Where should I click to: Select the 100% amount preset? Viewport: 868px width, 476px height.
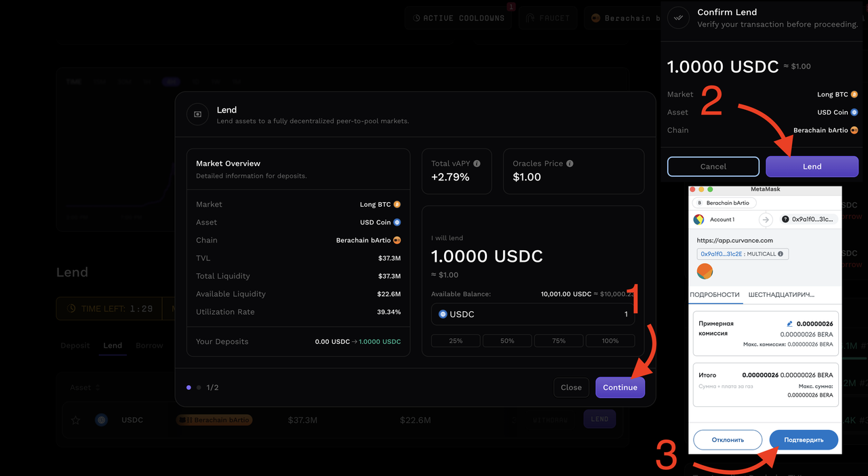pos(610,340)
